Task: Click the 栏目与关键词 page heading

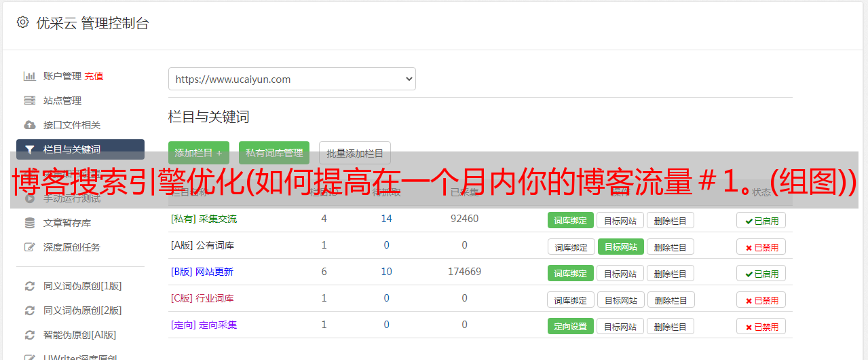Action: coord(209,117)
